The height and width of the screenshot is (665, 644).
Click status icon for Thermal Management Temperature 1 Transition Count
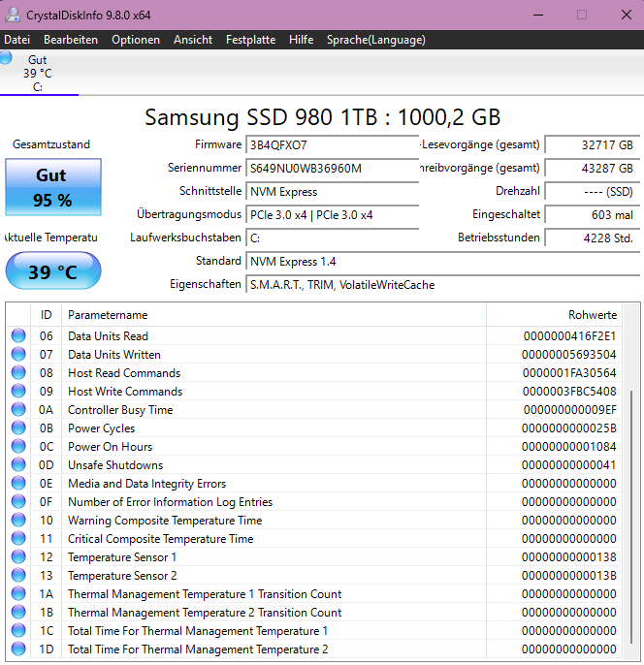[18, 593]
